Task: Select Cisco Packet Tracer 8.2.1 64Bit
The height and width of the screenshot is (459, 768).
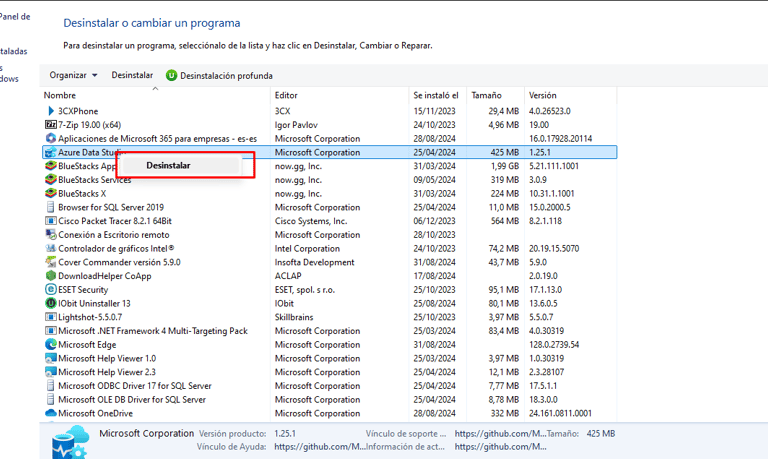Action: click(115, 221)
